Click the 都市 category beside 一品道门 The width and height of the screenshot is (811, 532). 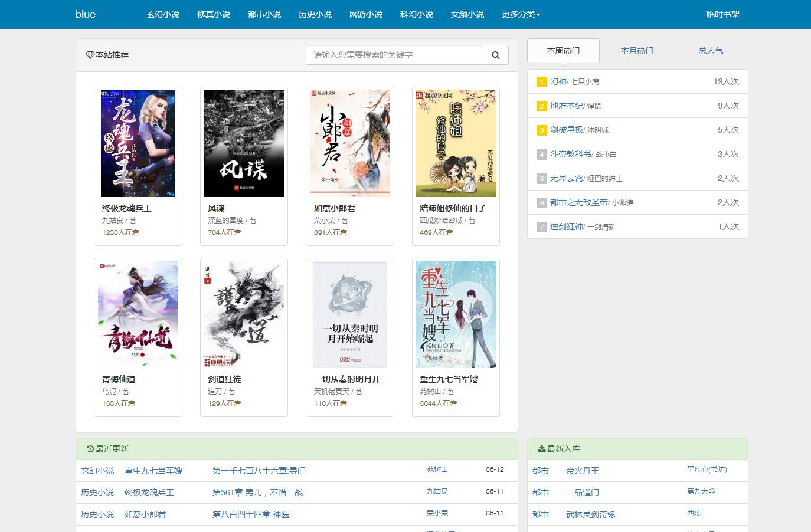(x=541, y=492)
